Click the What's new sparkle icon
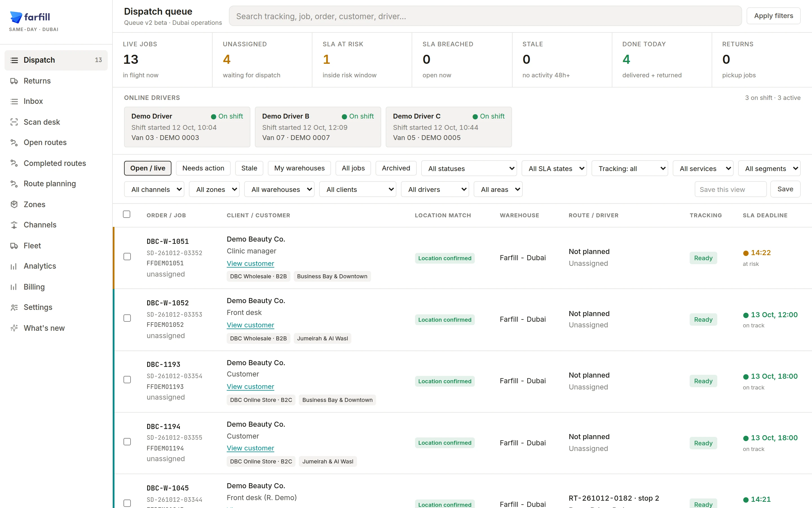The image size is (812, 508). (14, 328)
